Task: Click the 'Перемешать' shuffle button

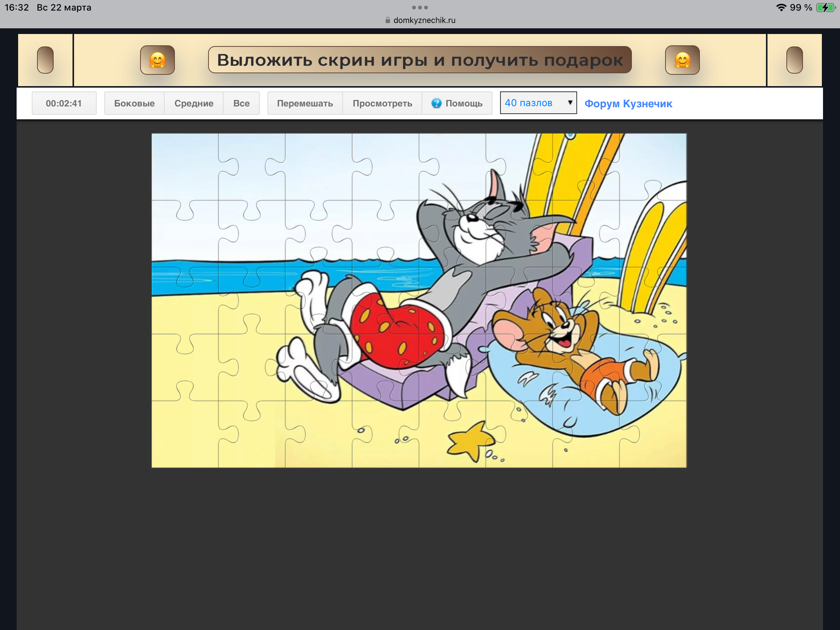Action: click(x=304, y=103)
